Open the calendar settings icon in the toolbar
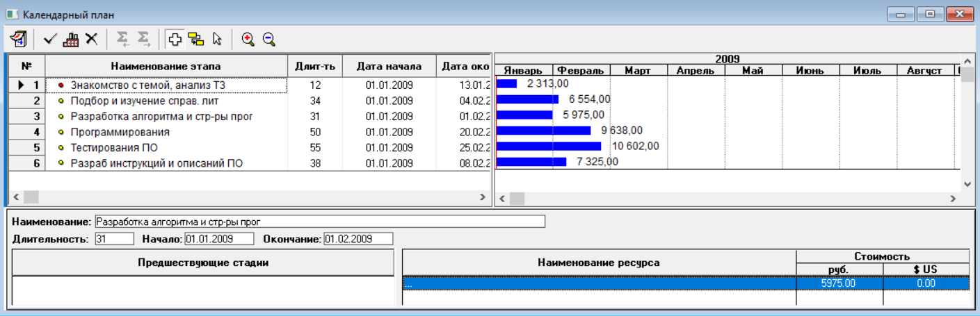This screenshot has width=980, height=316. 18,39
